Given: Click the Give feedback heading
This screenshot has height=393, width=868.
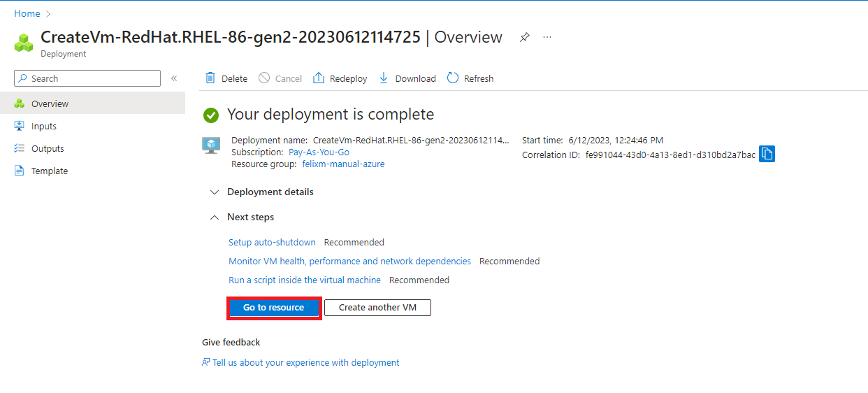Looking at the screenshot, I should 231,342.
